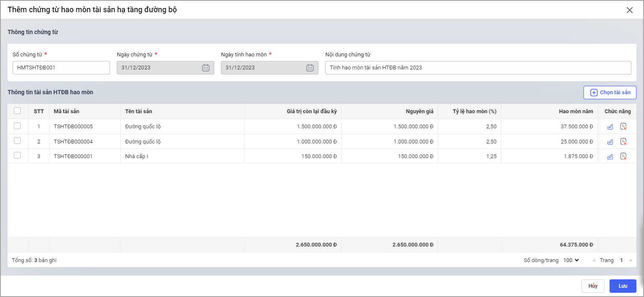Edit row for asset TSHTĐB000004
The height and width of the screenshot is (297, 644).
click(x=610, y=142)
